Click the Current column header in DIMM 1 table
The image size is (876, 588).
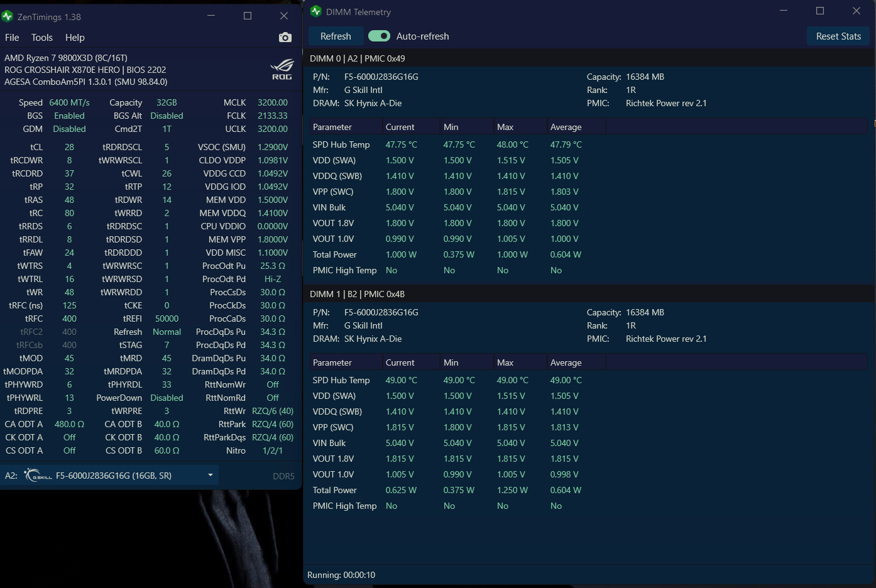click(x=412, y=362)
